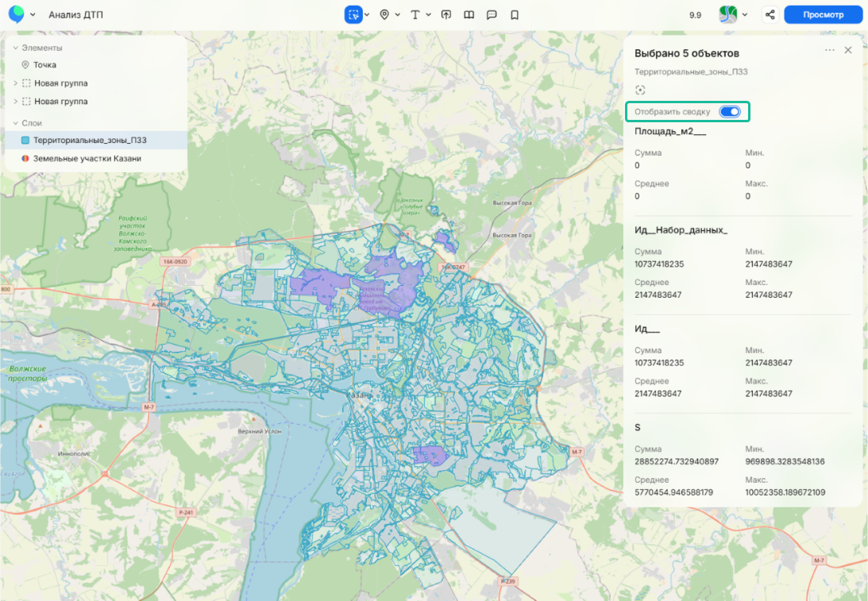This screenshot has width=868, height=601.
Task: Zoom to selected objects icon
Action: tap(641, 91)
